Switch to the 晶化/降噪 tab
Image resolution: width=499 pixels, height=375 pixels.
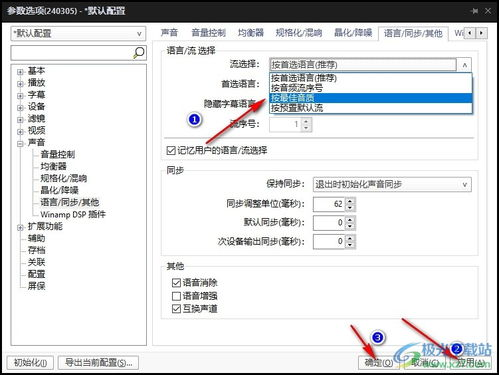(x=353, y=33)
